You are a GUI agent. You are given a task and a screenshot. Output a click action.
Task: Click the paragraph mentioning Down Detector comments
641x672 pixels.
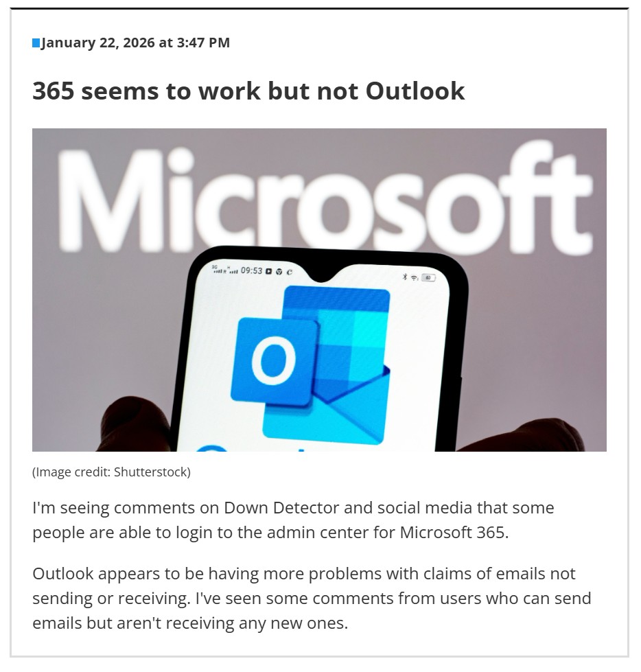click(293, 520)
